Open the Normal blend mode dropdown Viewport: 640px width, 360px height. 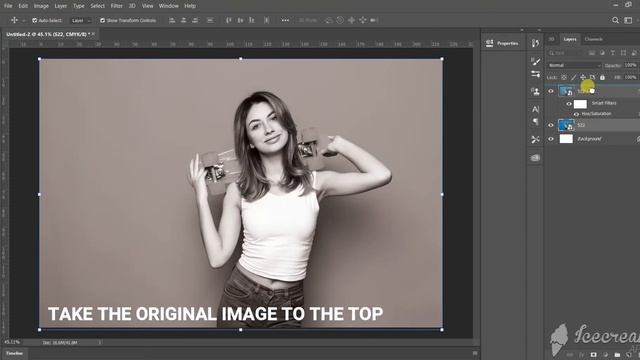click(574, 65)
